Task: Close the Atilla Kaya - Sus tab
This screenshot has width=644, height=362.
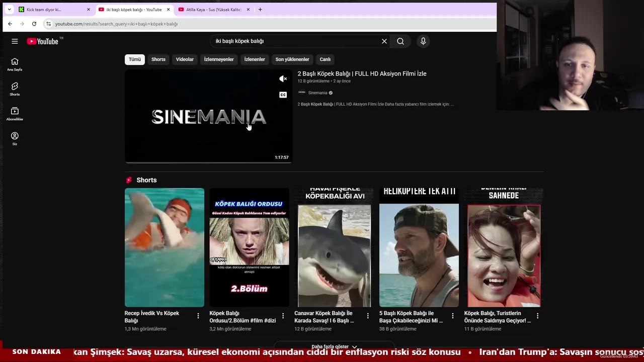Action: (x=248, y=10)
